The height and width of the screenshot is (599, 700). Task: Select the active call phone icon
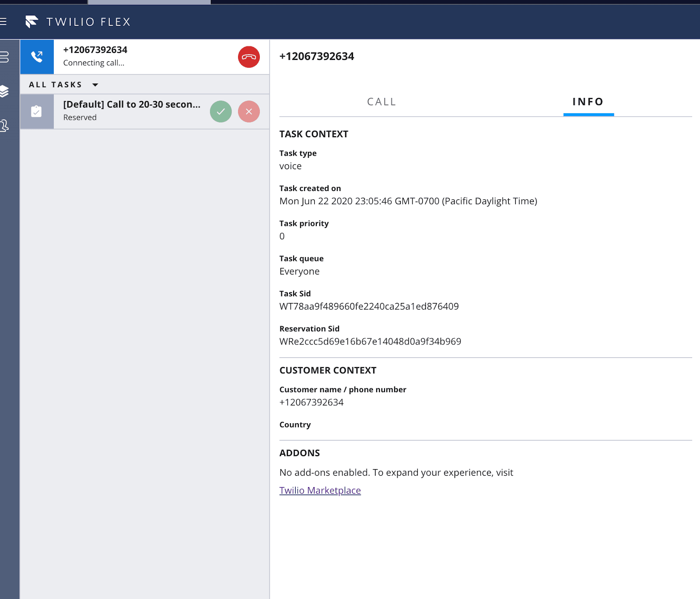click(37, 57)
